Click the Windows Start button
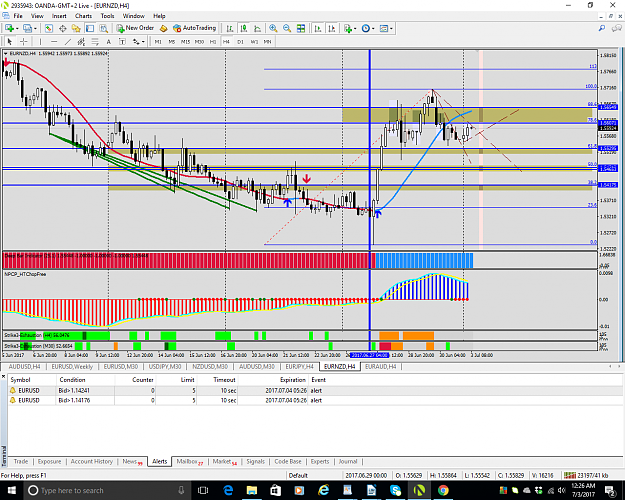625x500 pixels. pyautogui.click(x=11, y=490)
